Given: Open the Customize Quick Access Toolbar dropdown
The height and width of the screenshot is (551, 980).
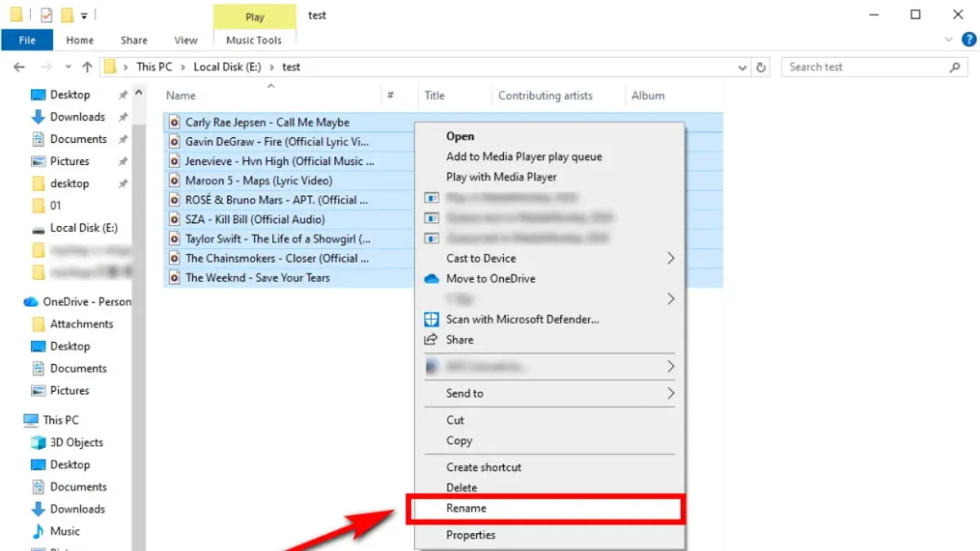Looking at the screenshot, I should pos(84,16).
